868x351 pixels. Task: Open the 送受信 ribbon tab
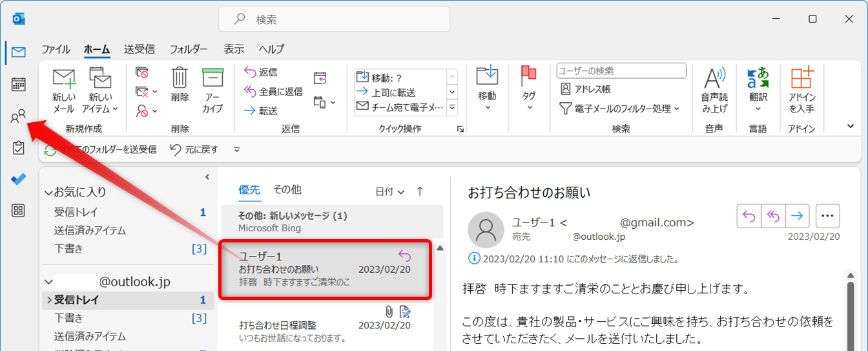(x=139, y=49)
